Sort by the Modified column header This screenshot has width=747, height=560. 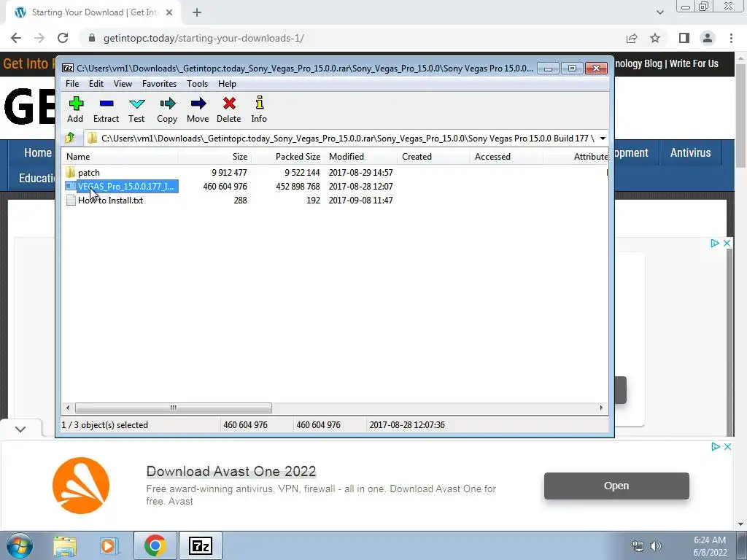360,157
